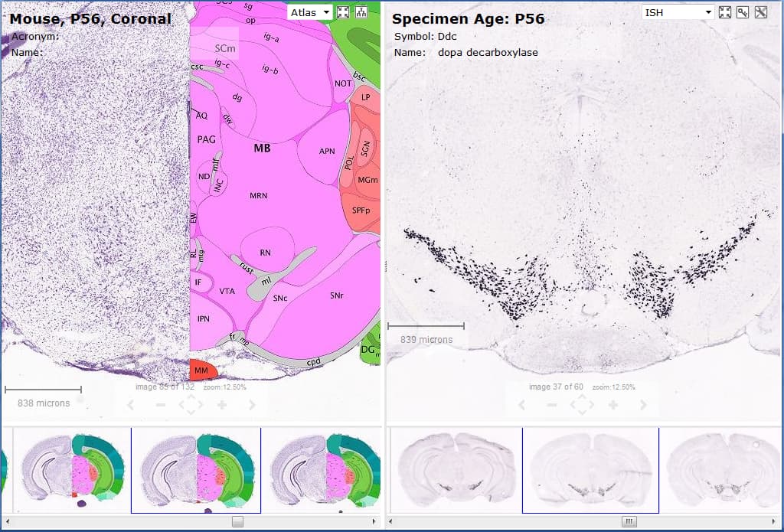
Task: Go to previous ISH image arrow
Action: [522, 404]
